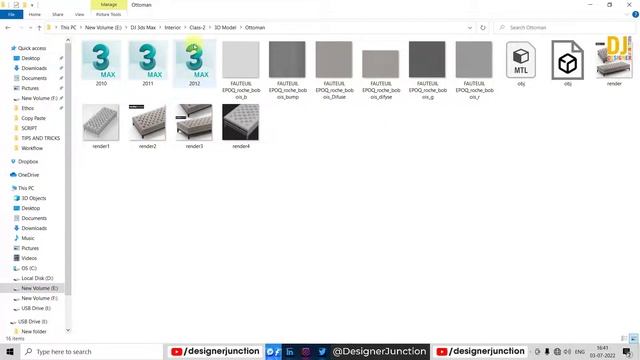Image resolution: width=640 pixels, height=360 pixels.
Task: Open Desktop under Quick access
Action: tap(31, 58)
